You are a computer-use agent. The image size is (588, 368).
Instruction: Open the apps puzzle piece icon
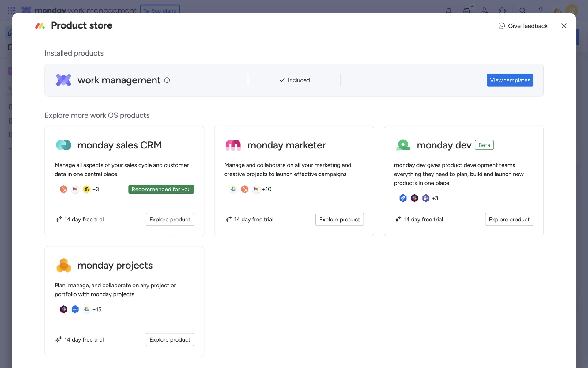(502, 10)
